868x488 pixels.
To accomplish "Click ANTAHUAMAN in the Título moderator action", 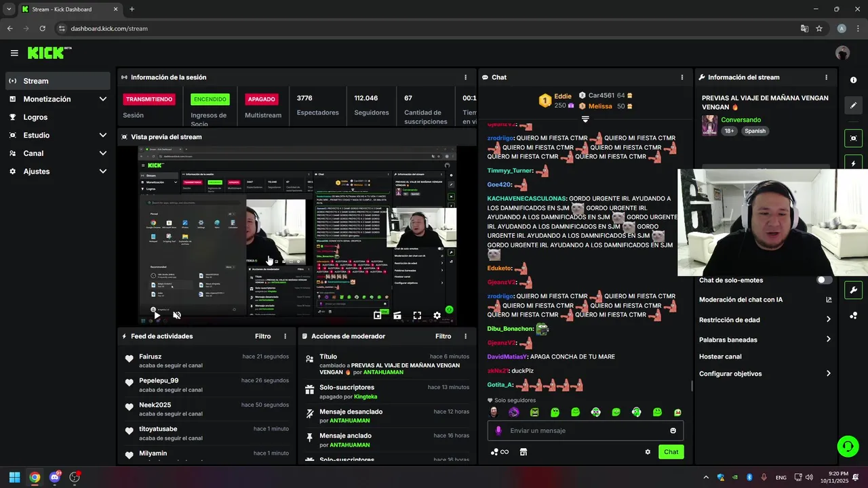I will [383, 372].
